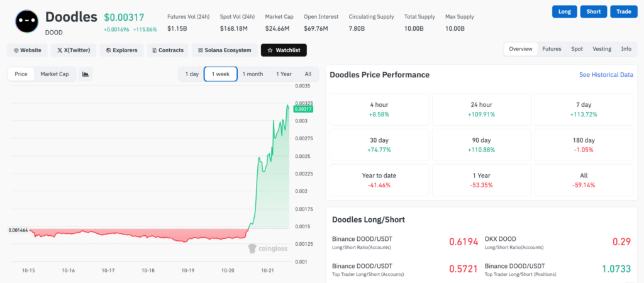Click the blue Long button
This screenshot has height=283, width=644.
(x=565, y=11)
